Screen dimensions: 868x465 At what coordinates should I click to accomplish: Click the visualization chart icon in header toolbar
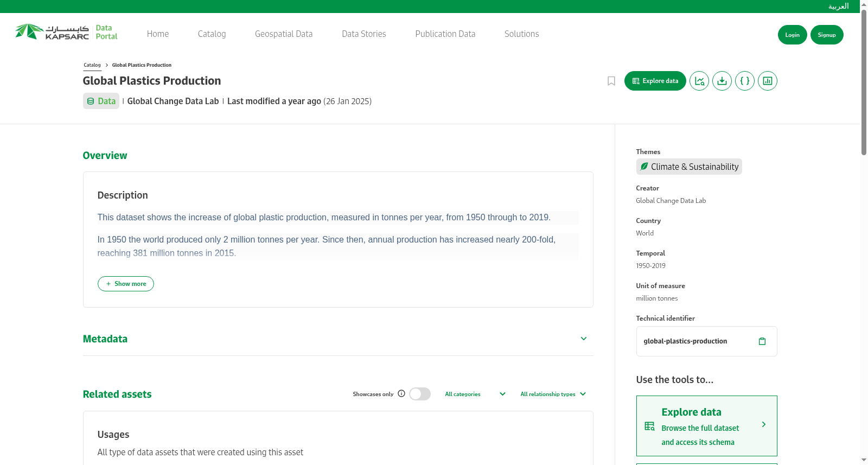point(768,81)
